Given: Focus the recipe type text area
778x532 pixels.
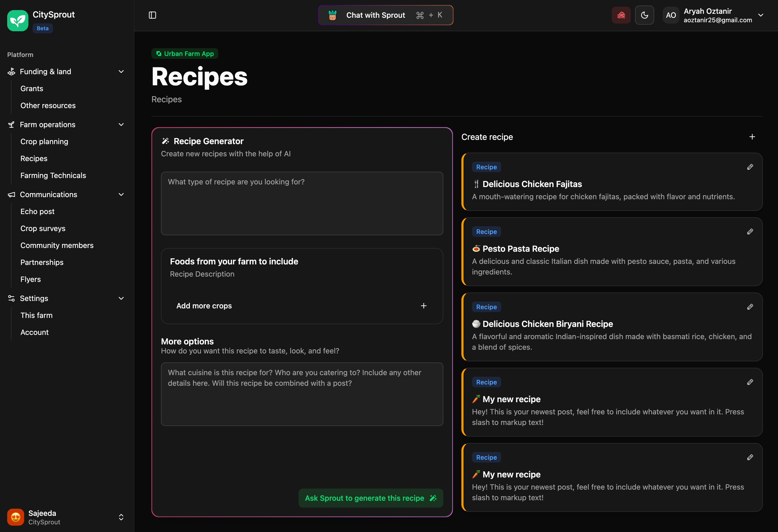Looking at the screenshot, I should click(x=302, y=203).
